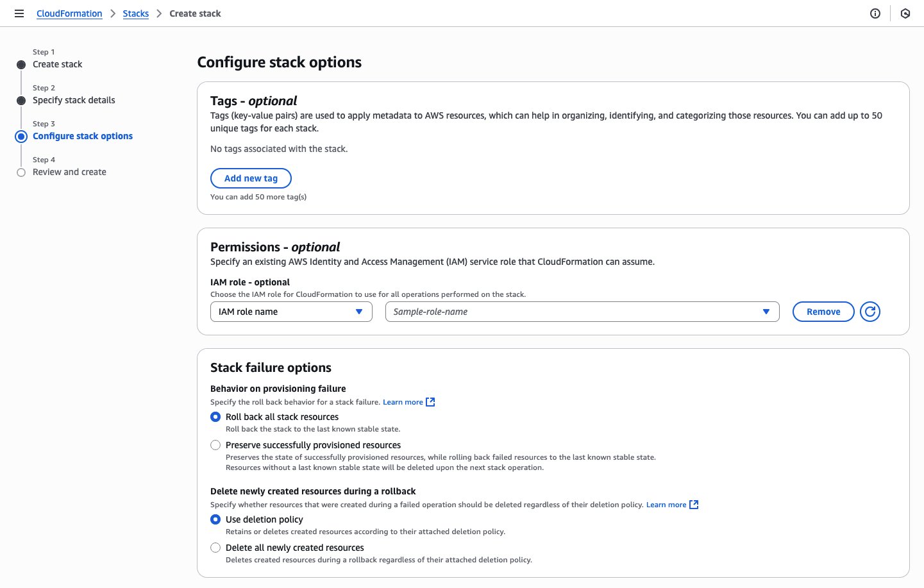
Task: Click the CloudFormation breadcrumb link
Action: tap(69, 13)
